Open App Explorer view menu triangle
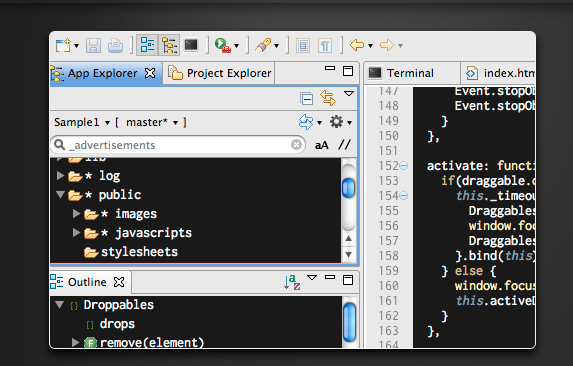Image resolution: width=573 pixels, height=366 pixels. coord(349,94)
